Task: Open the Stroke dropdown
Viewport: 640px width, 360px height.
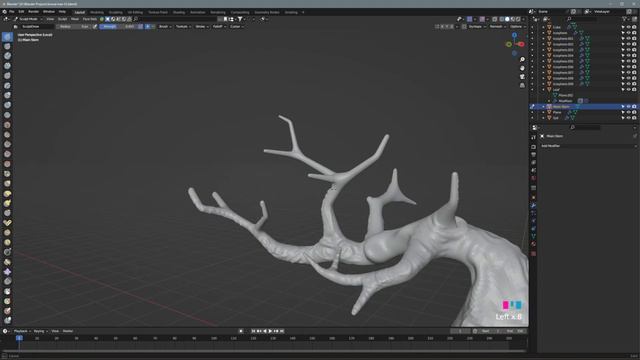Action: [x=202, y=27]
